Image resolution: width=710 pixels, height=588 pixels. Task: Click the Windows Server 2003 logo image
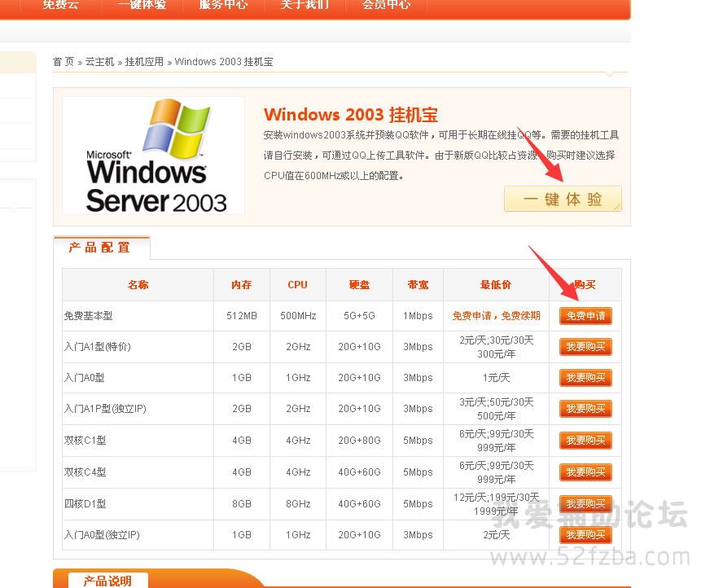point(154,156)
